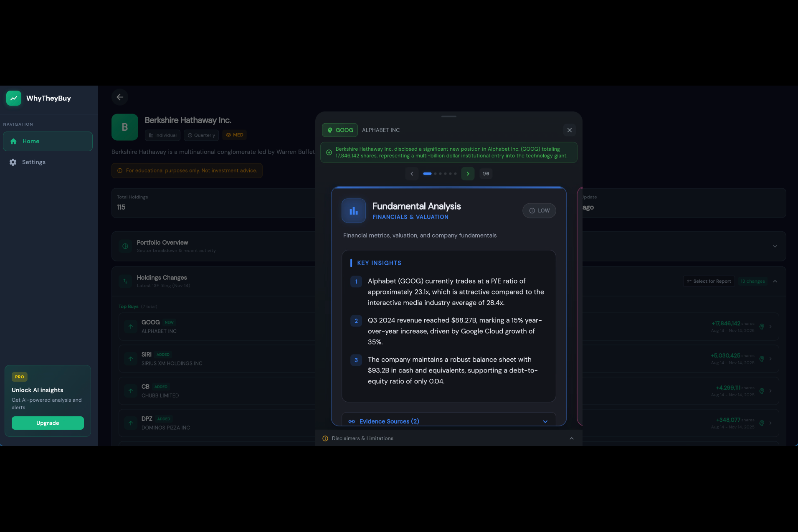The image size is (798, 532).
Task: Click the Total Holdings 115 value
Action: (x=121, y=208)
